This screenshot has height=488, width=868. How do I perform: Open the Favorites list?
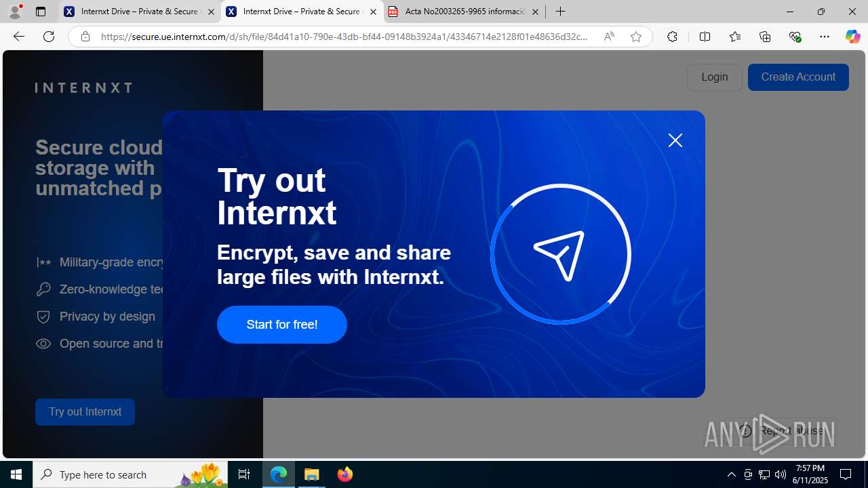[x=734, y=37]
